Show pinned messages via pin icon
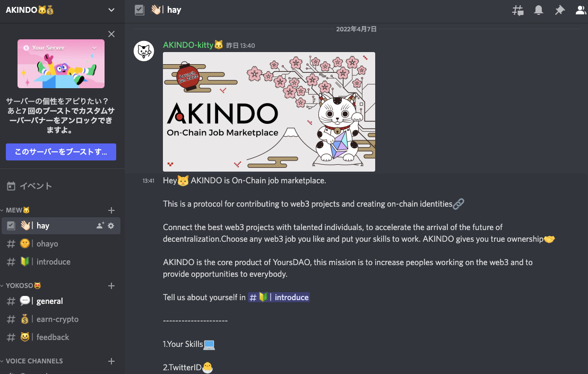The width and height of the screenshot is (588, 374). click(559, 10)
